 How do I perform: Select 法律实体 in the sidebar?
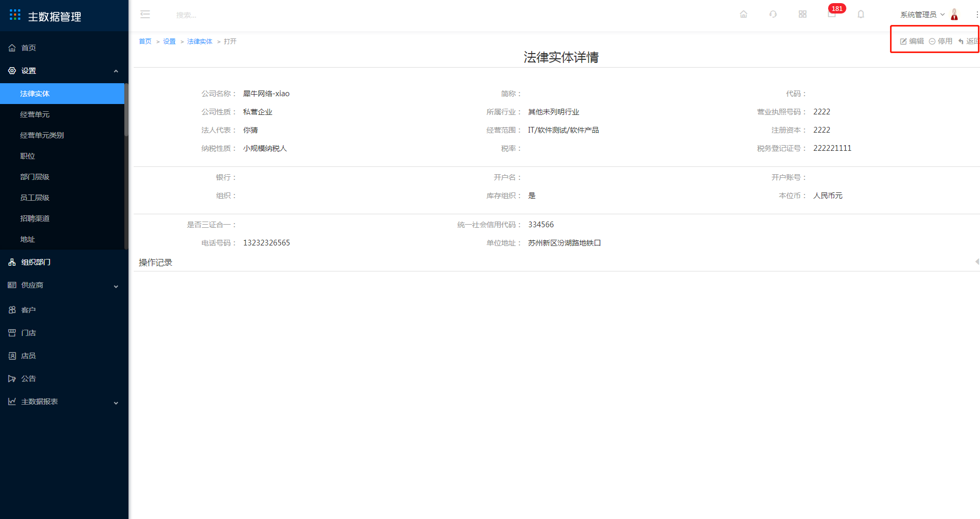[62, 94]
